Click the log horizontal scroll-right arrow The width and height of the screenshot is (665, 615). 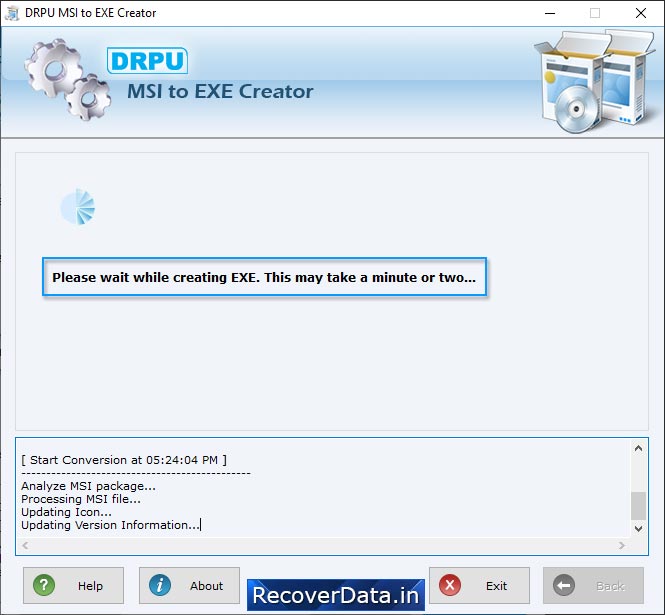622,545
